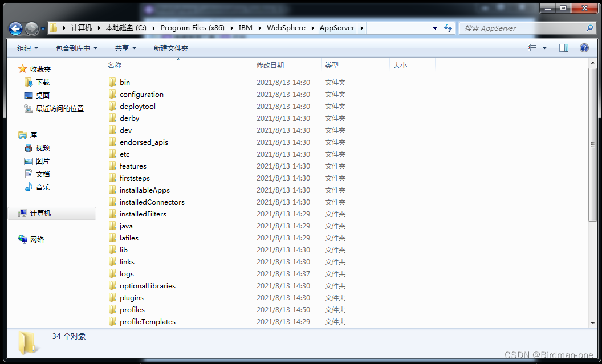The height and width of the screenshot is (364, 602).
Task: Toggle the preview pane icon
Action: [564, 48]
